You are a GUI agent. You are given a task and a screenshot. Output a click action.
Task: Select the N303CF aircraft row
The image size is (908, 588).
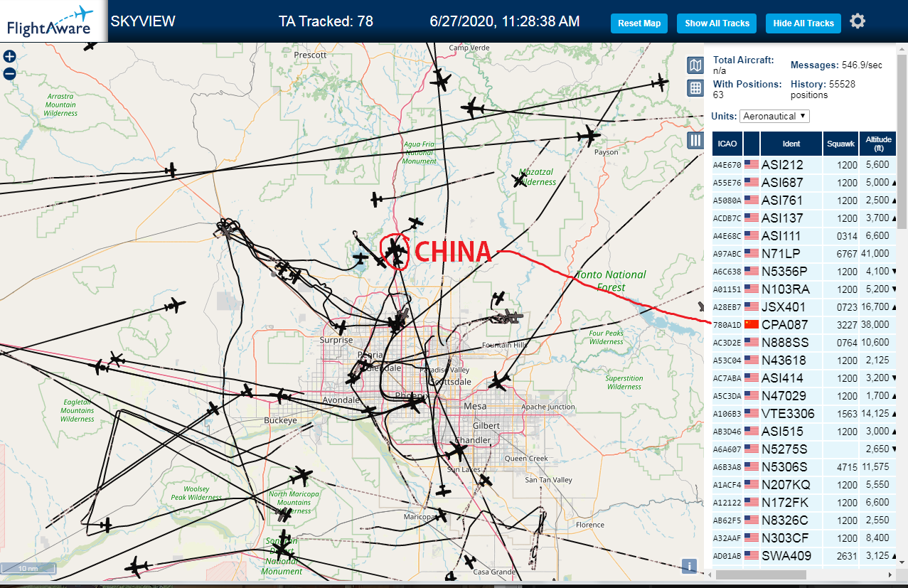[x=804, y=538]
